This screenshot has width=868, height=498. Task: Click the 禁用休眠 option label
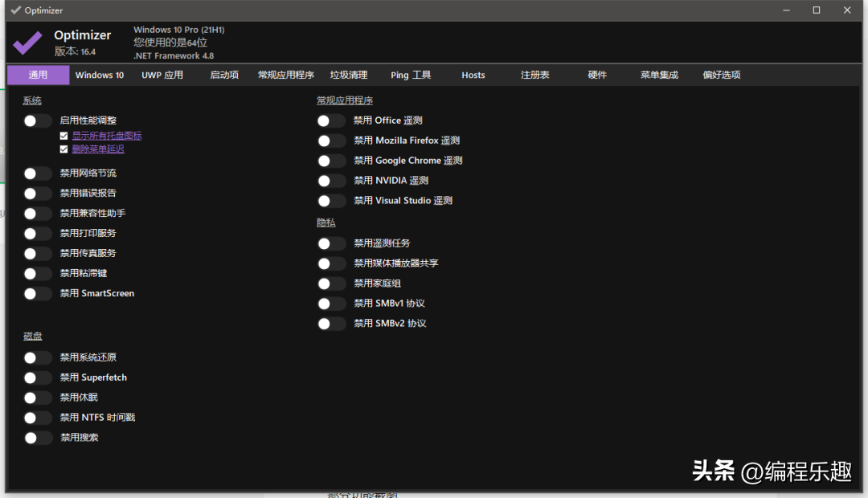(x=79, y=398)
